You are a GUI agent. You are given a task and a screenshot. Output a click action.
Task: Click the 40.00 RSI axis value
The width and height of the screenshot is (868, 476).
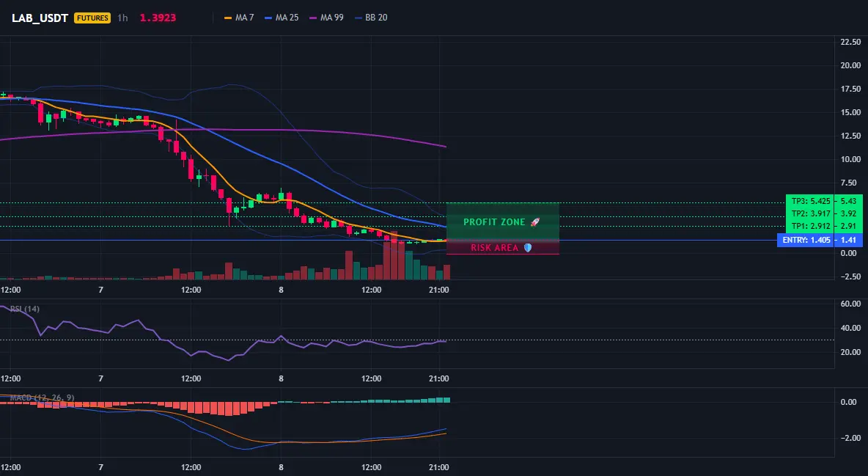(850, 328)
